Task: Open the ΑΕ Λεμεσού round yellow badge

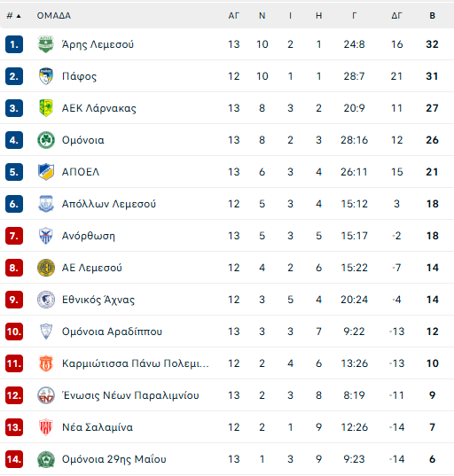Action: click(46, 268)
